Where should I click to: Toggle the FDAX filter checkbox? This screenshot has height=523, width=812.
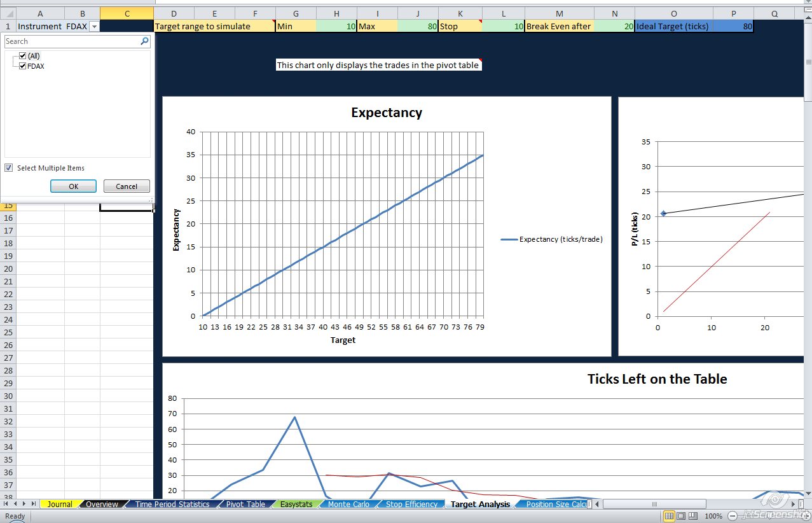(x=23, y=66)
